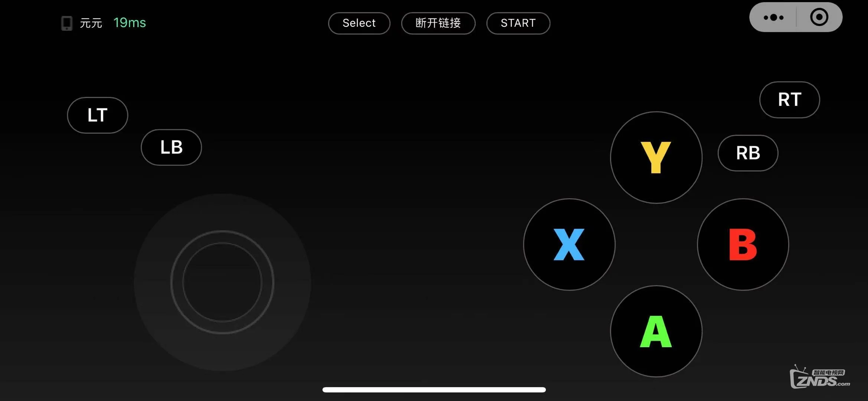Press the B button on controller
Screen dimensions: 868x401
[743, 244]
